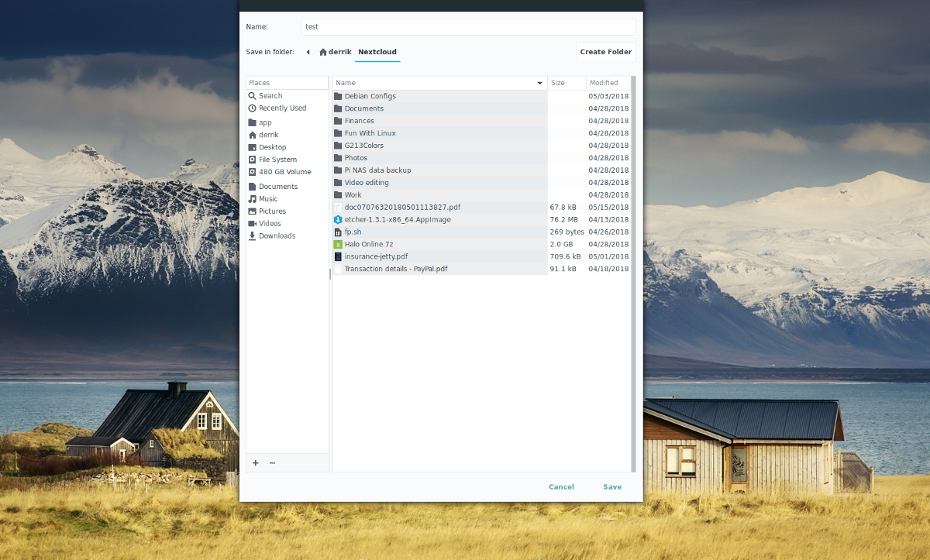The height and width of the screenshot is (560, 930).
Task: Click the fp.sh script file icon
Action: (x=338, y=232)
